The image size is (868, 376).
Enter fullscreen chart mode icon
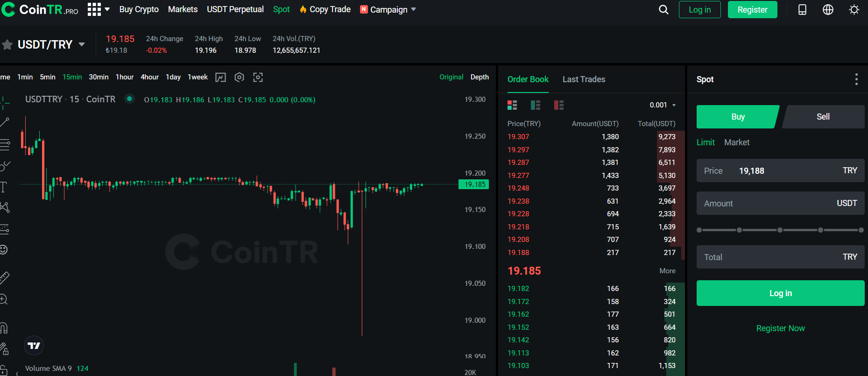pyautogui.click(x=258, y=78)
